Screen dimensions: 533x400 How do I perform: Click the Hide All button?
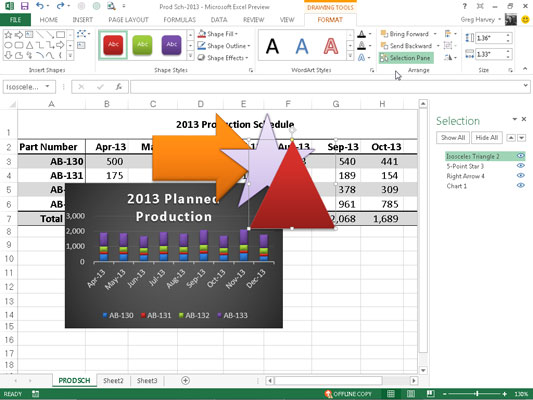coord(487,138)
